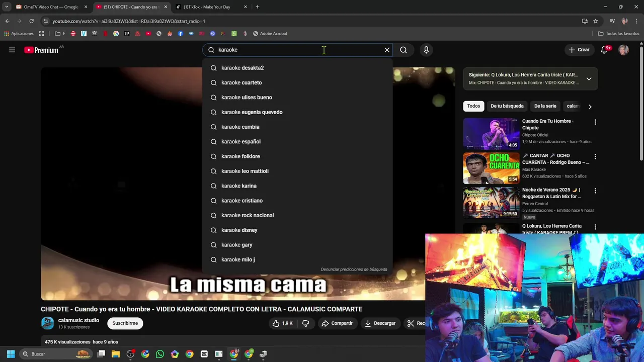The width and height of the screenshot is (644, 362).
Task: Choose suggestion karaoke gary
Action: (x=297, y=245)
